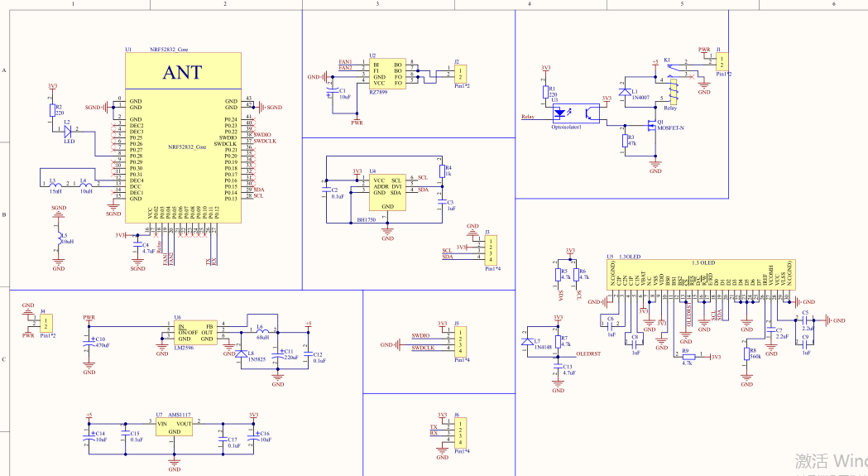The height and width of the screenshot is (476, 868).
Task: Select inductor L3 15nH
Action: click(x=55, y=184)
